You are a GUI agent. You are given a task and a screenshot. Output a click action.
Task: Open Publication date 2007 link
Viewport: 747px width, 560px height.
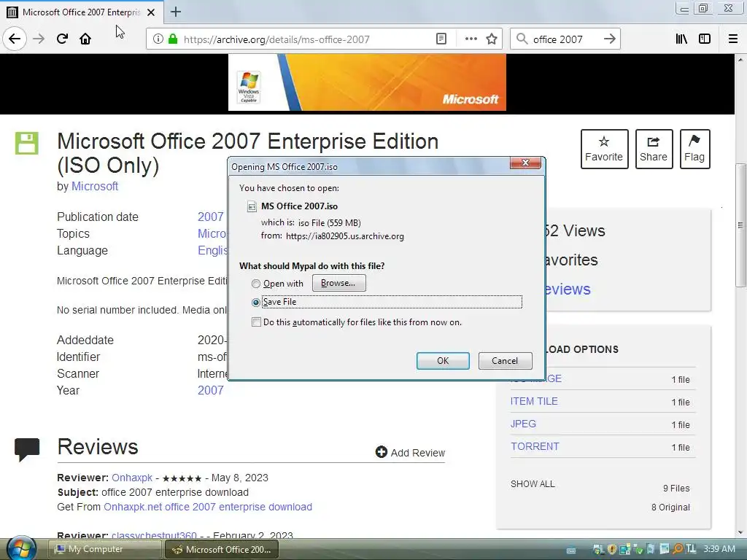pos(211,217)
